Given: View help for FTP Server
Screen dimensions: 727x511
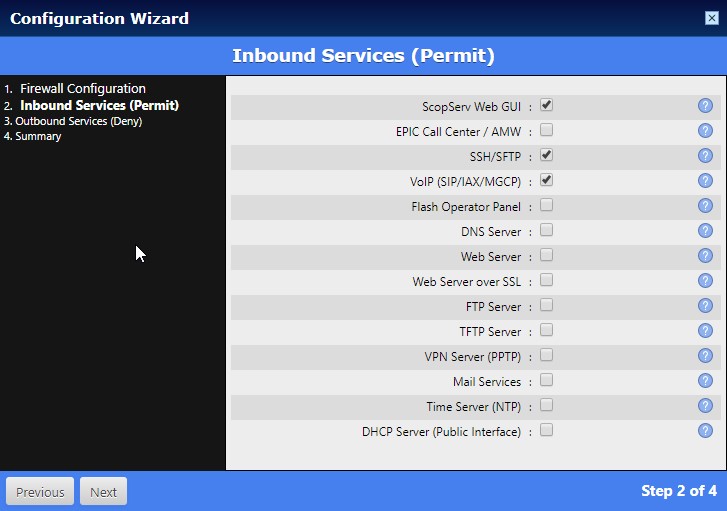Looking at the screenshot, I should pos(705,306).
